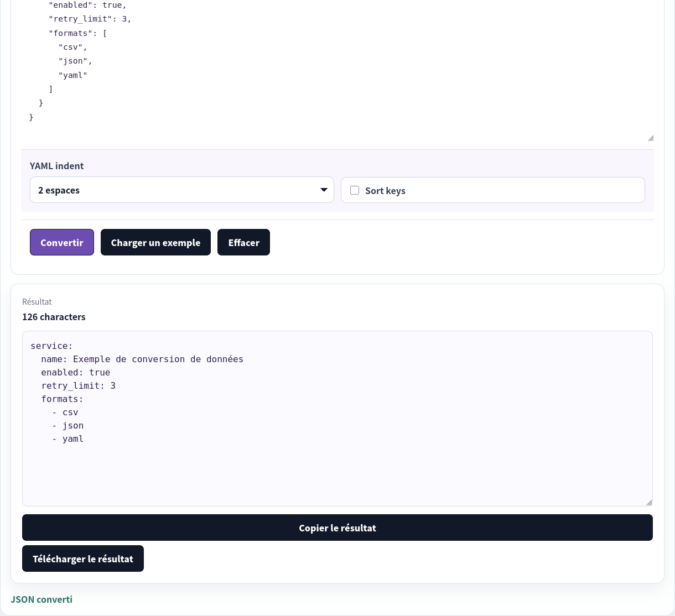Grab the JSON input textarea resize handle
The width and height of the screenshot is (675, 616).
pos(651,138)
